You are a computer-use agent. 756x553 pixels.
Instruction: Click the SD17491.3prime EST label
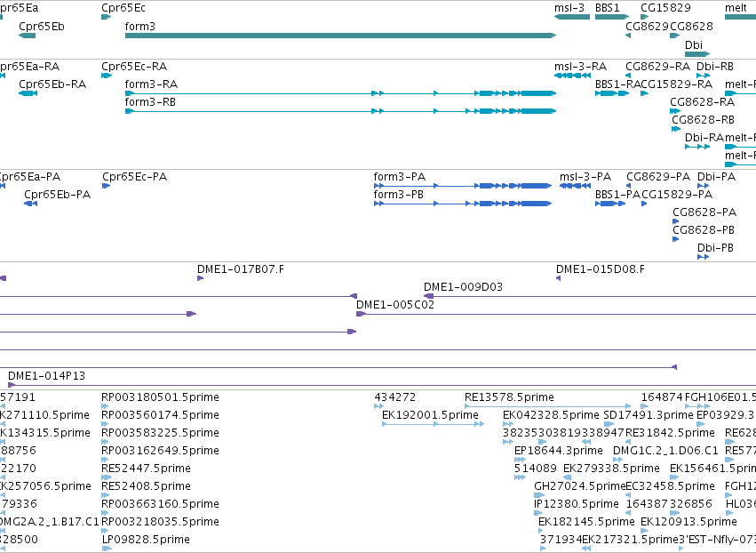tap(649, 415)
